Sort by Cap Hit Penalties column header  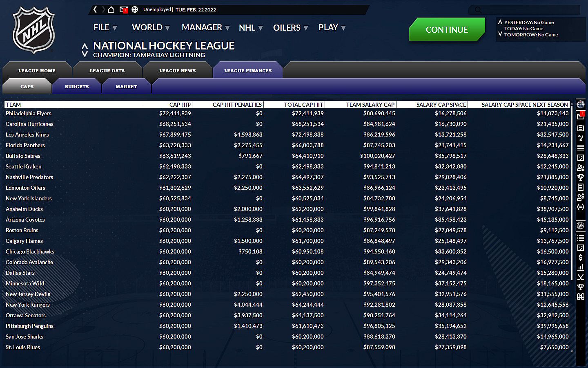click(228, 105)
